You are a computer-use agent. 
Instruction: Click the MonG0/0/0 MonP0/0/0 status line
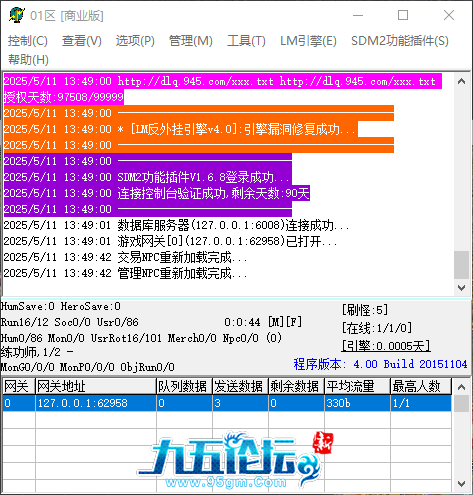pyautogui.click(x=88, y=367)
